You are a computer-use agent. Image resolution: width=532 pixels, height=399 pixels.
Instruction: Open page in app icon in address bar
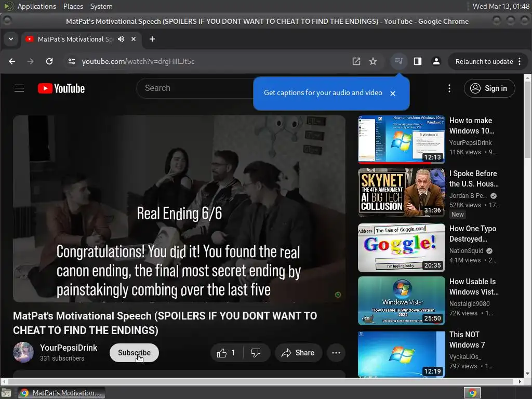coord(356,61)
